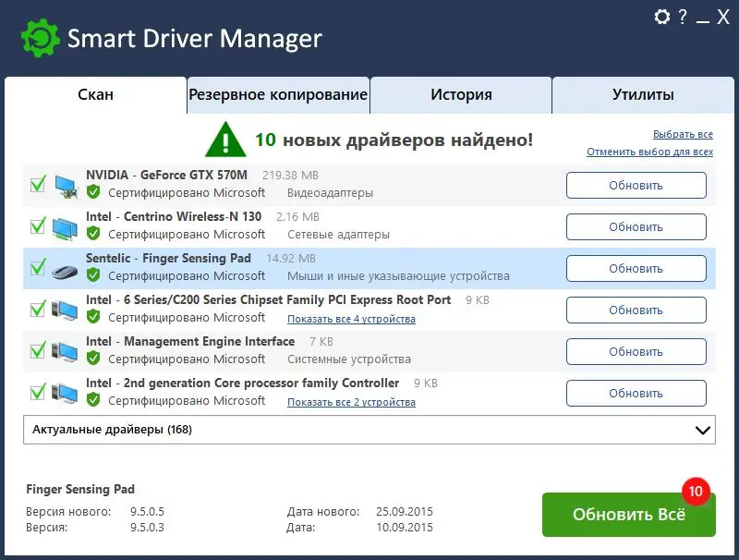Open Smart Driver Manager settings gear icon
The width and height of the screenshot is (739, 560).
tap(661, 17)
